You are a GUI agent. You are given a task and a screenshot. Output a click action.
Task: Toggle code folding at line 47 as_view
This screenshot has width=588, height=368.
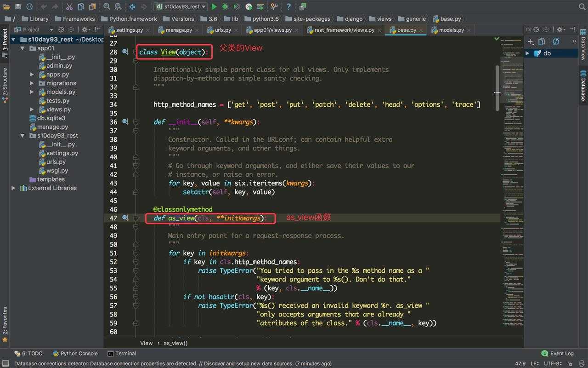(x=136, y=218)
